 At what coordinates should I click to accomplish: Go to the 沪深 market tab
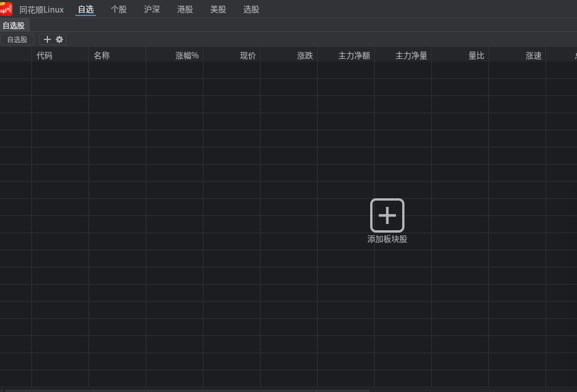click(152, 9)
